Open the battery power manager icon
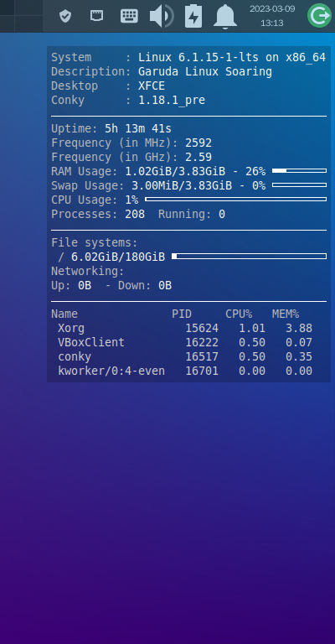The height and width of the screenshot is (644, 335). 193,16
